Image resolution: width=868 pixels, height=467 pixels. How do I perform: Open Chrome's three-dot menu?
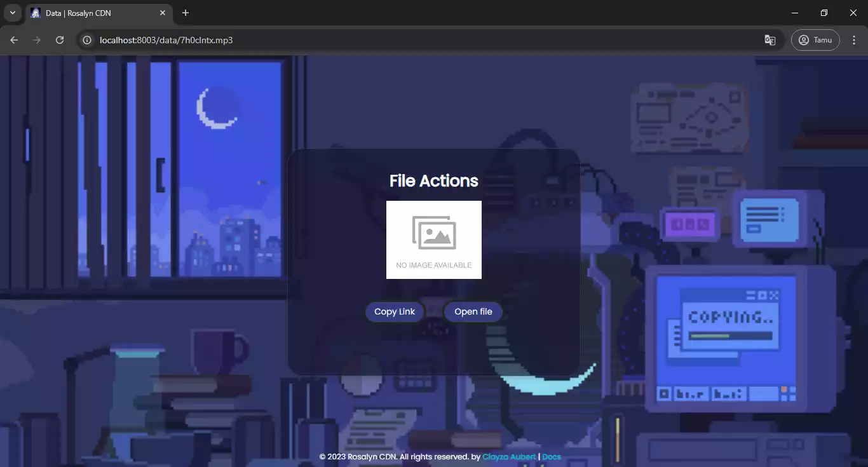click(854, 40)
